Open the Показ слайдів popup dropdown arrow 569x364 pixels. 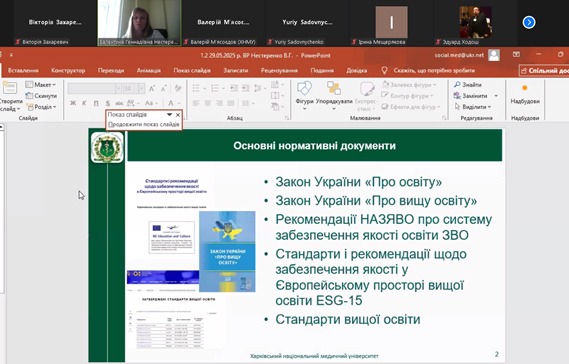click(169, 115)
